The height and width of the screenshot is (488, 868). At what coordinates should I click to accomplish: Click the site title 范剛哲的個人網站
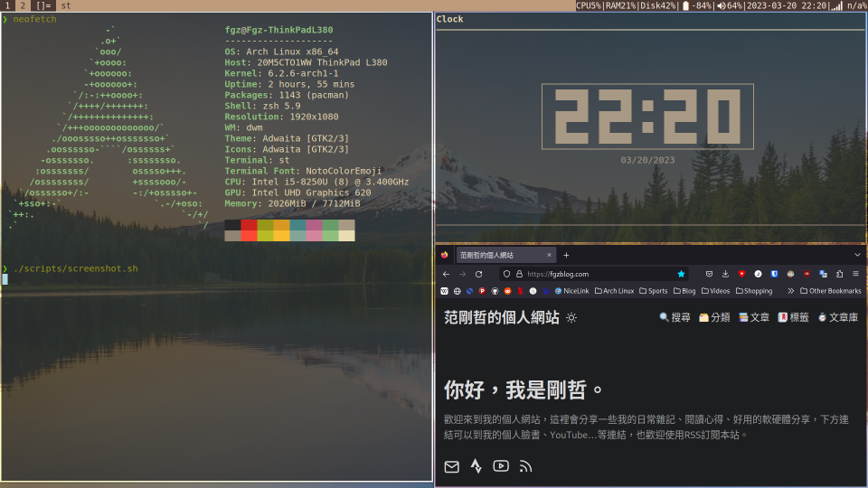pos(502,317)
